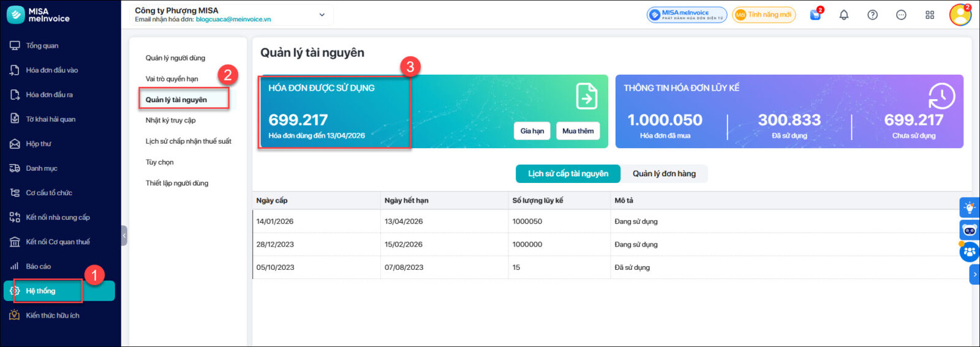This screenshot has height=347, width=980.
Task: Click the lightbulb suggestion icon on right edge
Action: coord(969,207)
